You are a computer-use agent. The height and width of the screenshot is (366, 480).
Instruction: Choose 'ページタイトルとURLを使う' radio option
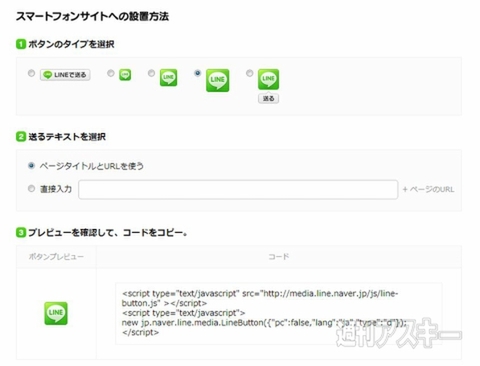[x=31, y=166]
